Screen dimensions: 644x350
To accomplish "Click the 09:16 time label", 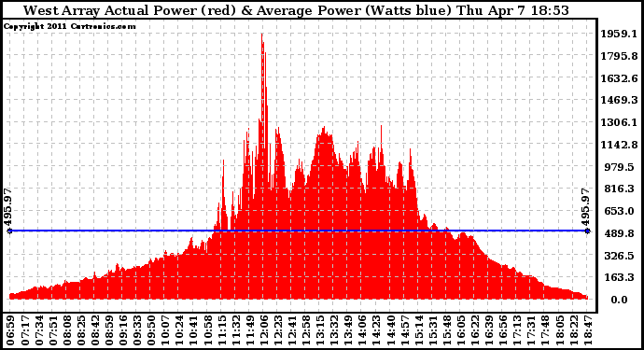I will [x=123, y=330].
